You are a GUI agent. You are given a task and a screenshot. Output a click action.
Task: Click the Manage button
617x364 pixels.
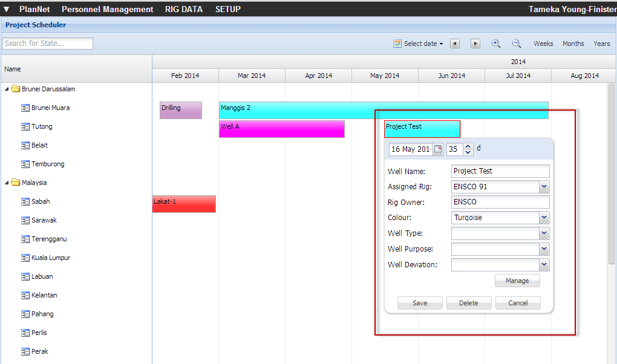517,281
